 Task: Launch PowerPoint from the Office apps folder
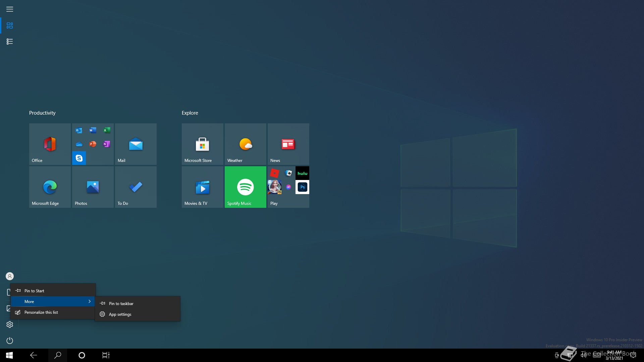(x=93, y=144)
